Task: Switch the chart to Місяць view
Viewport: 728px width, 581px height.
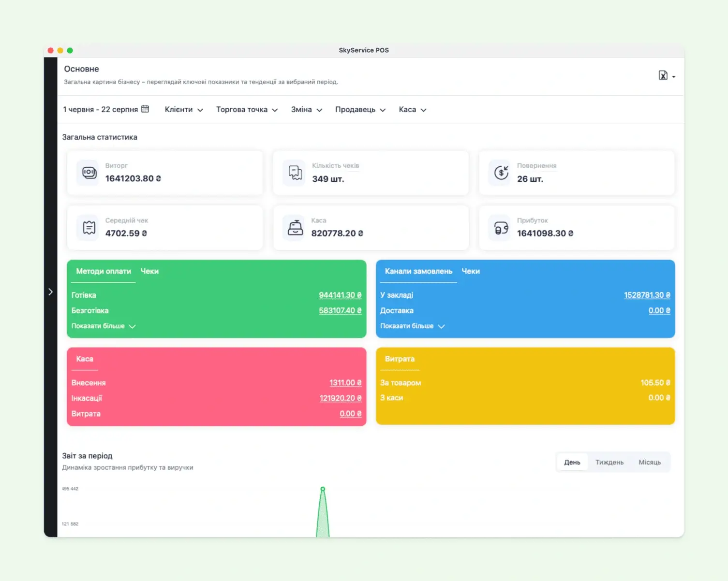Action: [x=649, y=463]
